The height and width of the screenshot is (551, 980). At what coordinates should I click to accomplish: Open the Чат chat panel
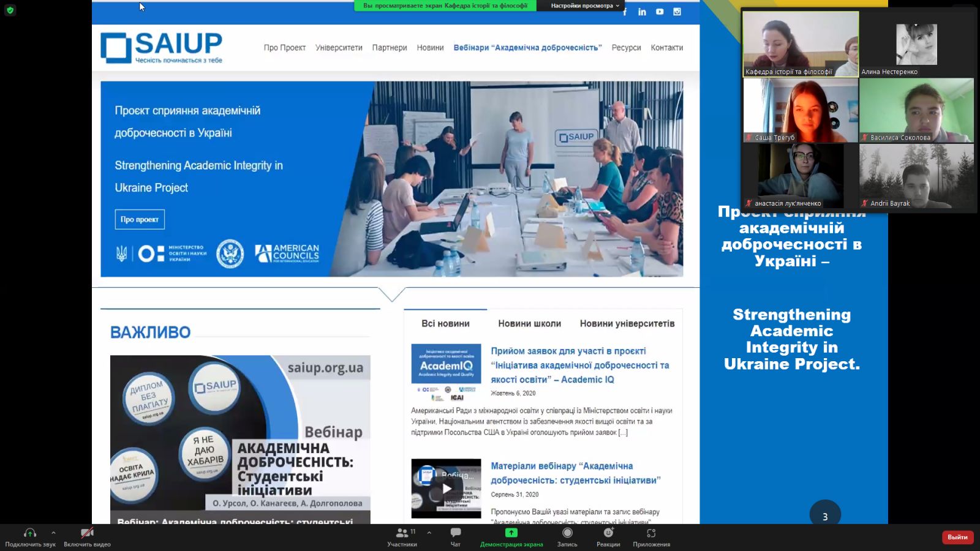point(455,533)
